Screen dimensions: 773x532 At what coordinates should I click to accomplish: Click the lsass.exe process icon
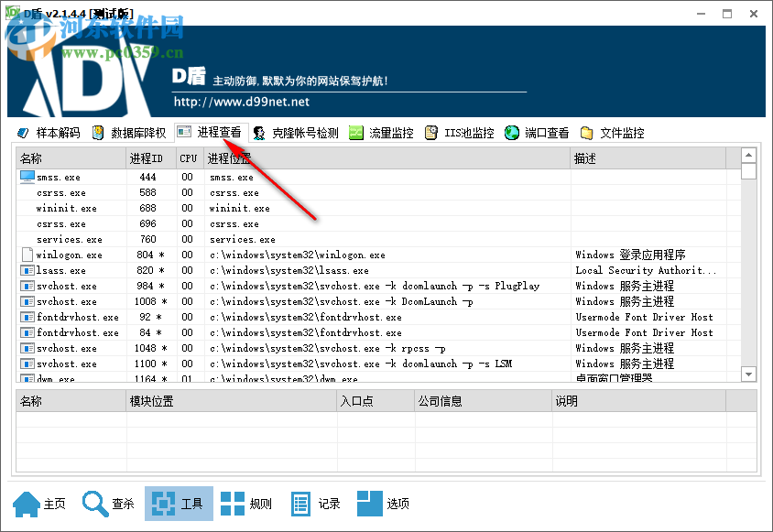point(27,270)
